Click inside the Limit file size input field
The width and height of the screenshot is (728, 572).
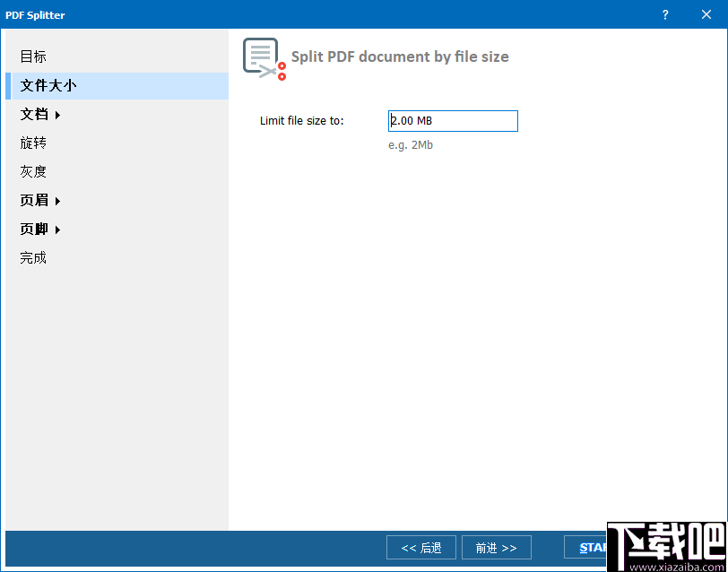click(453, 120)
